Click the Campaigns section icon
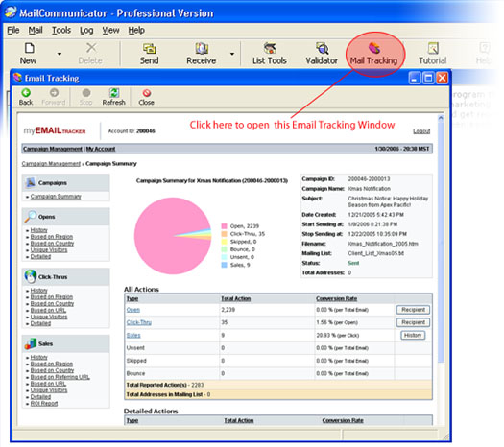This screenshot has width=504, height=447. (30, 182)
